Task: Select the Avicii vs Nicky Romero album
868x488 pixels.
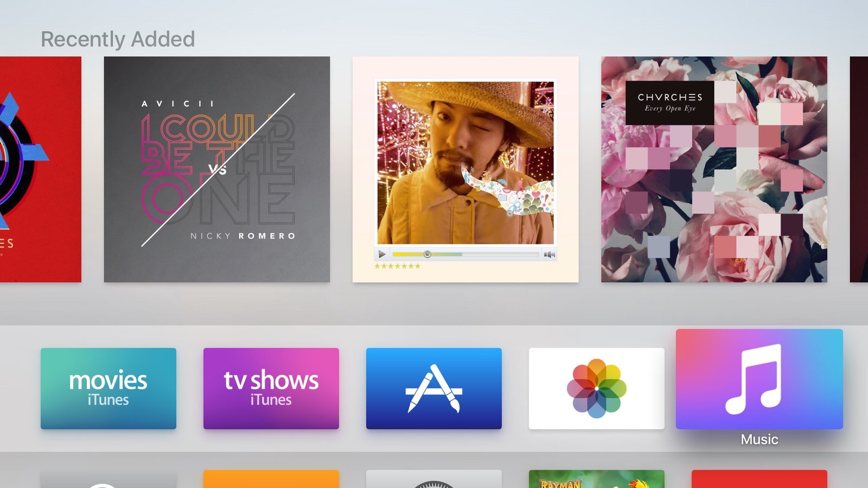Action: pos(217,169)
